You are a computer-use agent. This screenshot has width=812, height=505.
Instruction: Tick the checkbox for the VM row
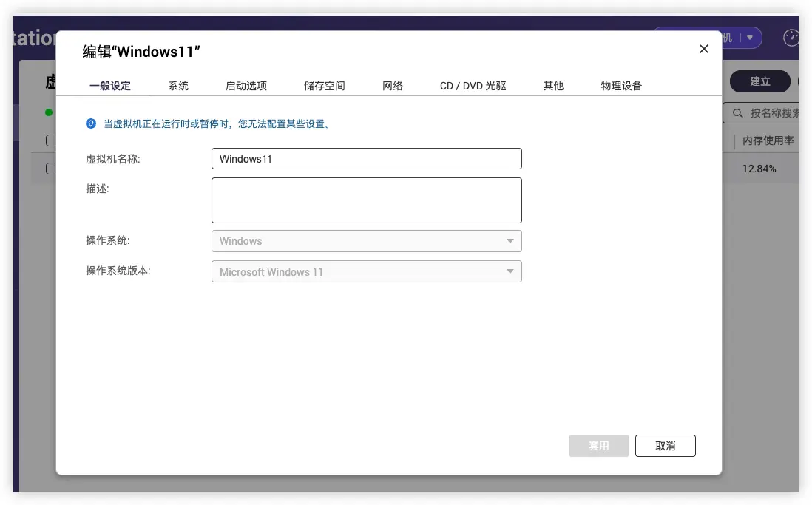pos(50,169)
